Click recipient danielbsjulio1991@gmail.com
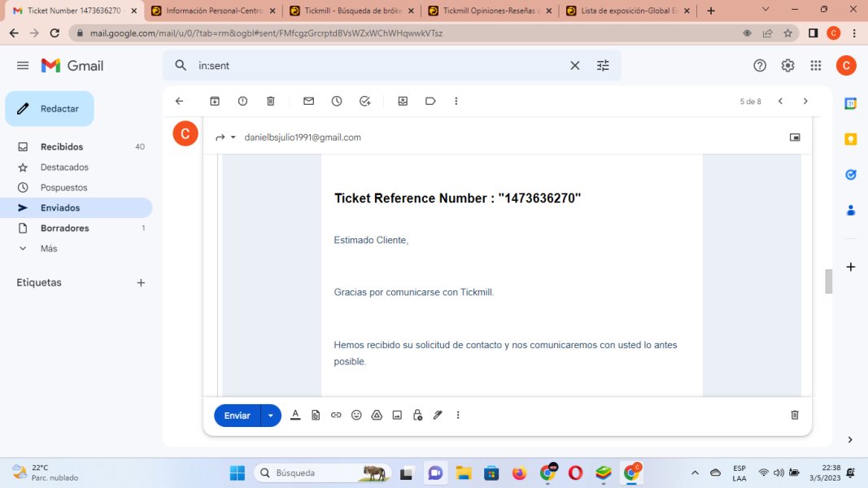868x488 pixels. (x=303, y=137)
